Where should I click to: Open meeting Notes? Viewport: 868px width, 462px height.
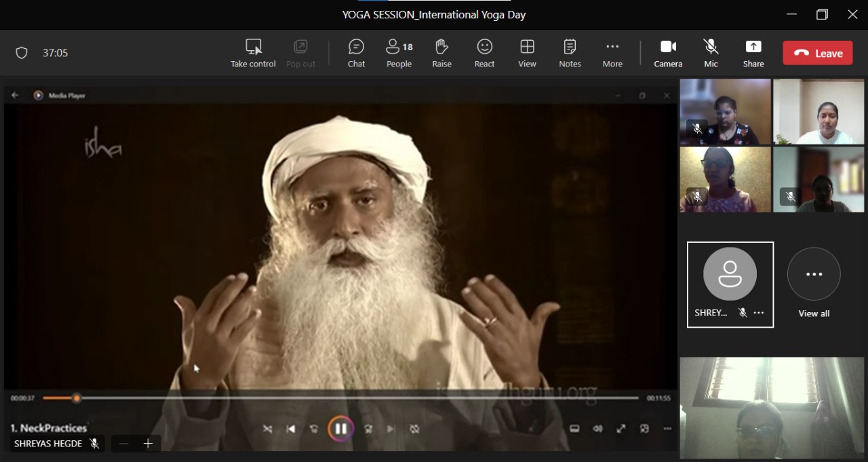click(570, 53)
